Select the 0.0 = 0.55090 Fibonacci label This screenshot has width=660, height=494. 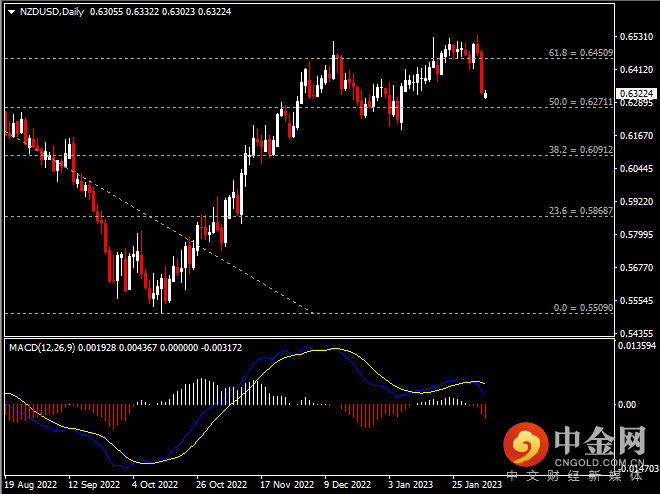click(x=579, y=308)
